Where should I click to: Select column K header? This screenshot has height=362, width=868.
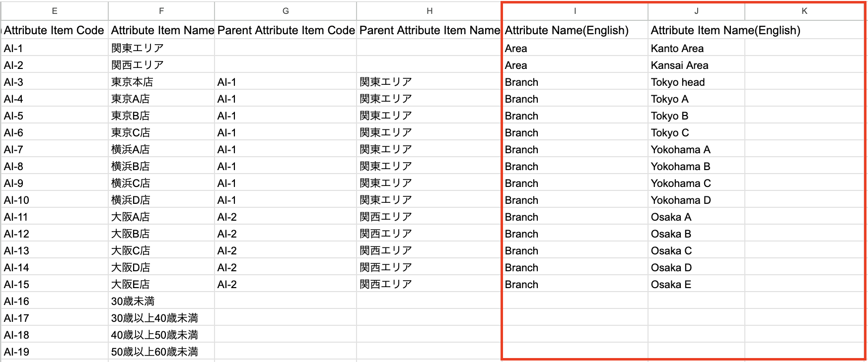point(804,11)
